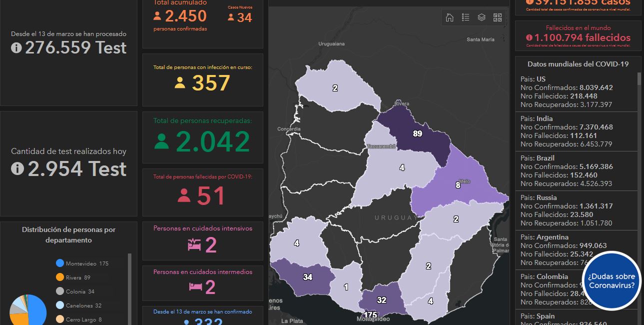Click the intensive care bed icon
Image resolution: width=644 pixels, height=325 pixels.
pos(194,245)
